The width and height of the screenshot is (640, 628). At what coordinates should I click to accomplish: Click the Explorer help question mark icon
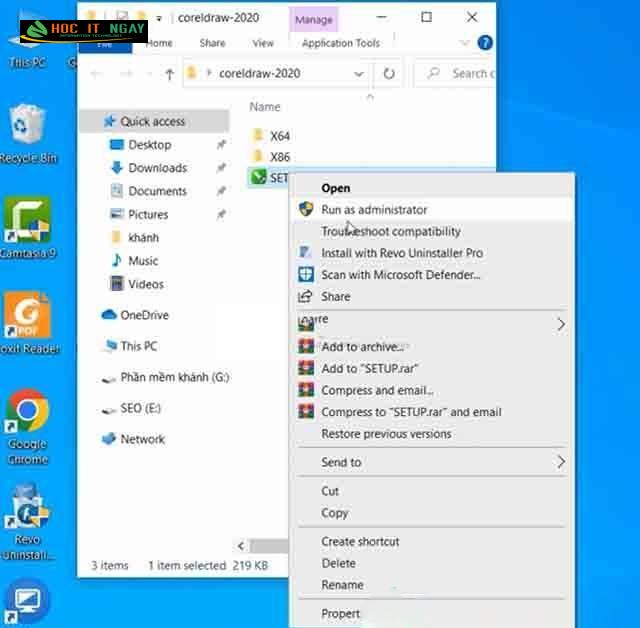click(x=485, y=42)
